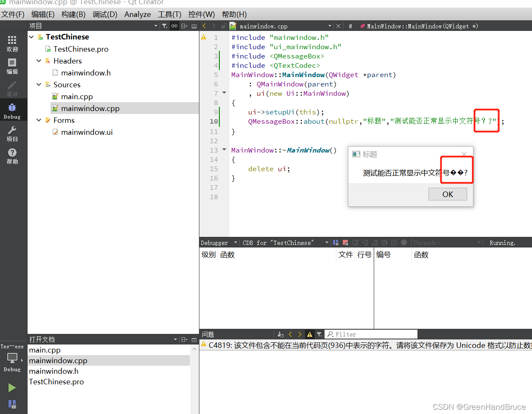Fold the destructor at line 13
Screen dimensions: 532x414
coord(224,150)
